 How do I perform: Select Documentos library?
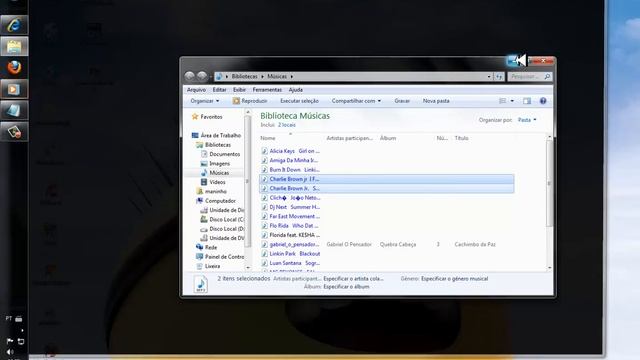[x=224, y=154]
